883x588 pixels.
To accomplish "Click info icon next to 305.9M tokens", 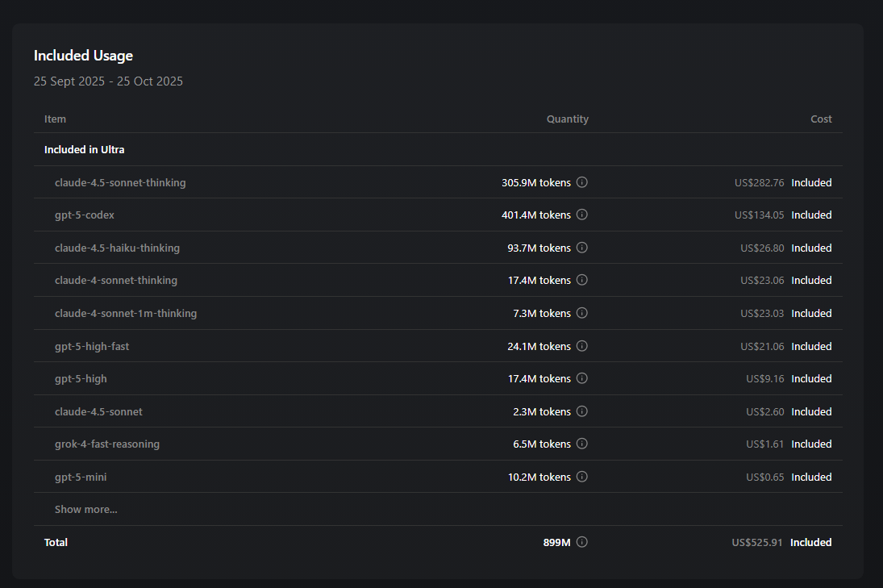I will click(x=582, y=182).
